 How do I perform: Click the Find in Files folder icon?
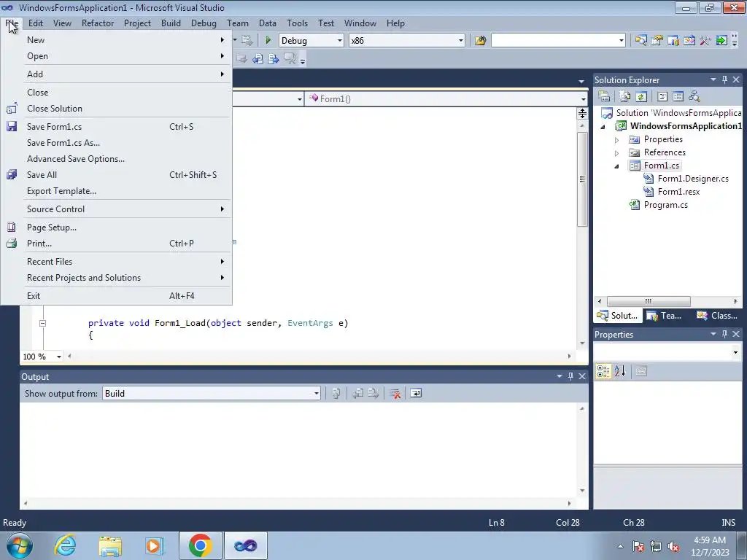click(x=480, y=41)
